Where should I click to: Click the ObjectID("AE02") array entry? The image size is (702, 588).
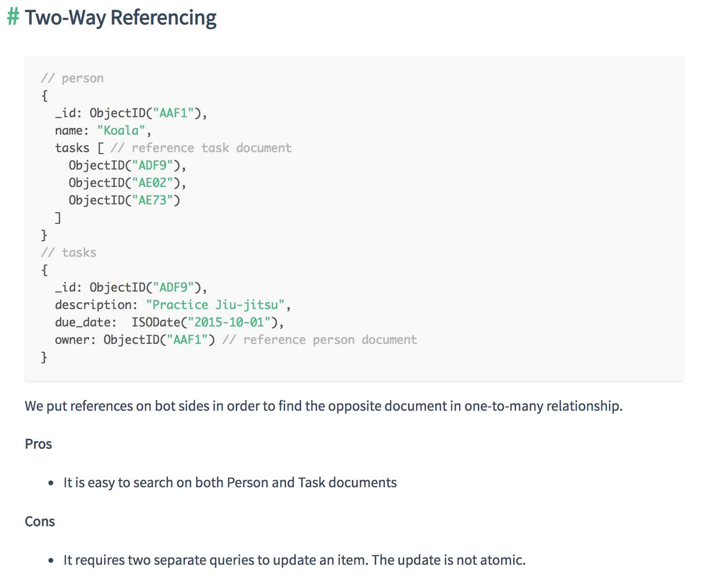(x=127, y=183)
